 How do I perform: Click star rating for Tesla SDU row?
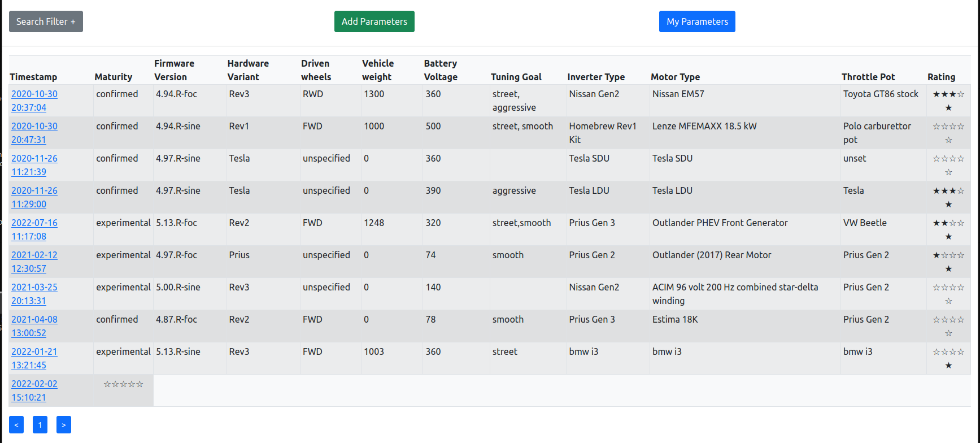948,165
